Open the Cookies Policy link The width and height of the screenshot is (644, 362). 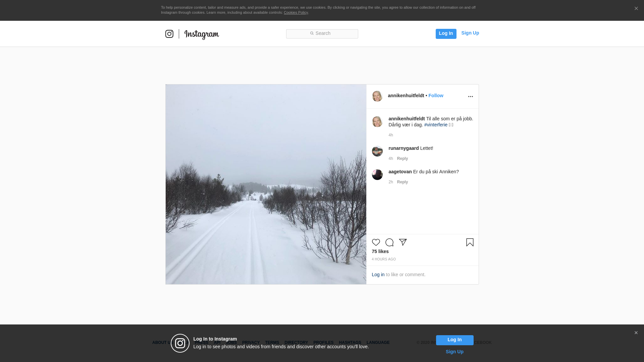pos(296,12)
